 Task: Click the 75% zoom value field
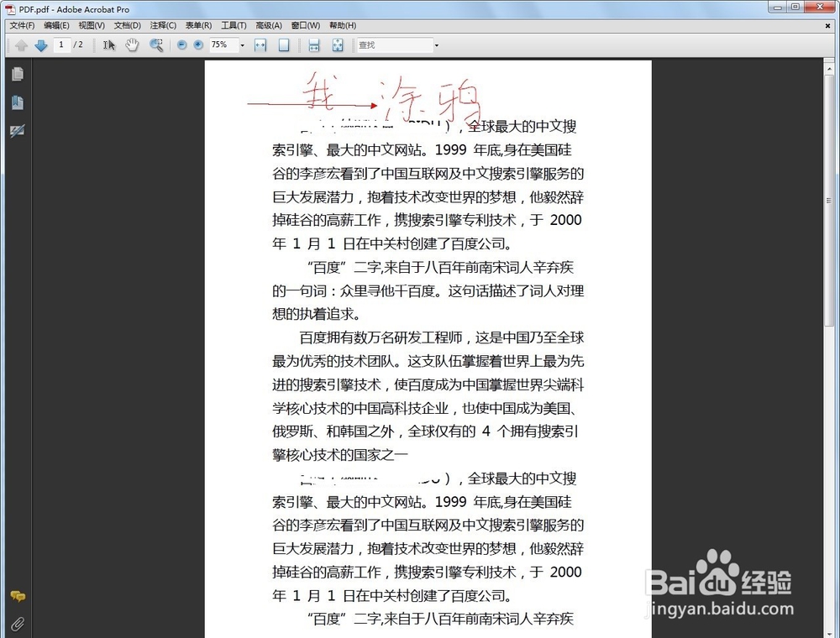click(x=224, y=45)
